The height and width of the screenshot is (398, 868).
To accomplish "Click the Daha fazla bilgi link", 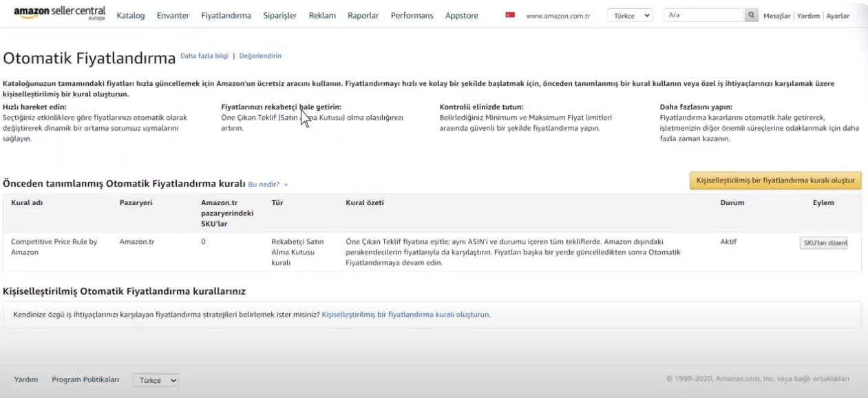I will [204, 56].
